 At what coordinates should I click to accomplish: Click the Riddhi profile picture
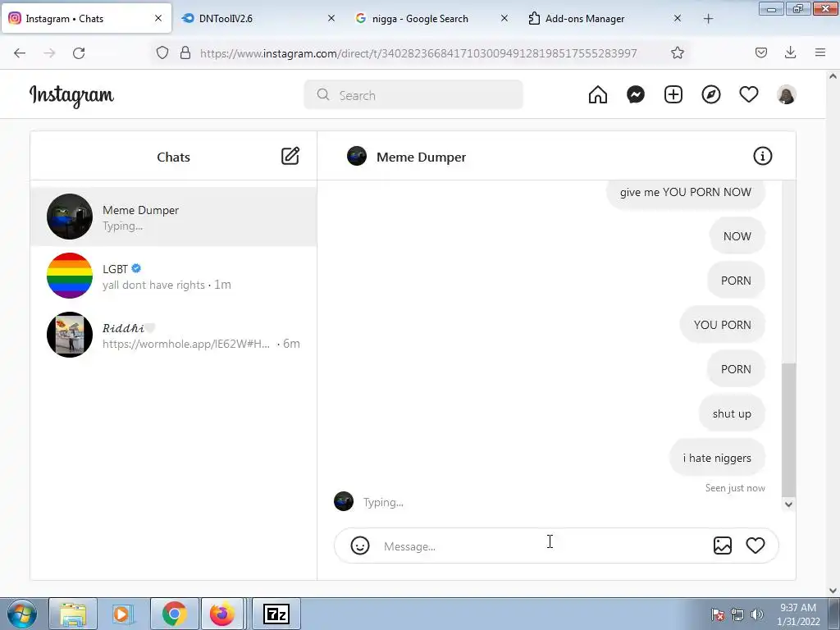(x=70, y=335)
